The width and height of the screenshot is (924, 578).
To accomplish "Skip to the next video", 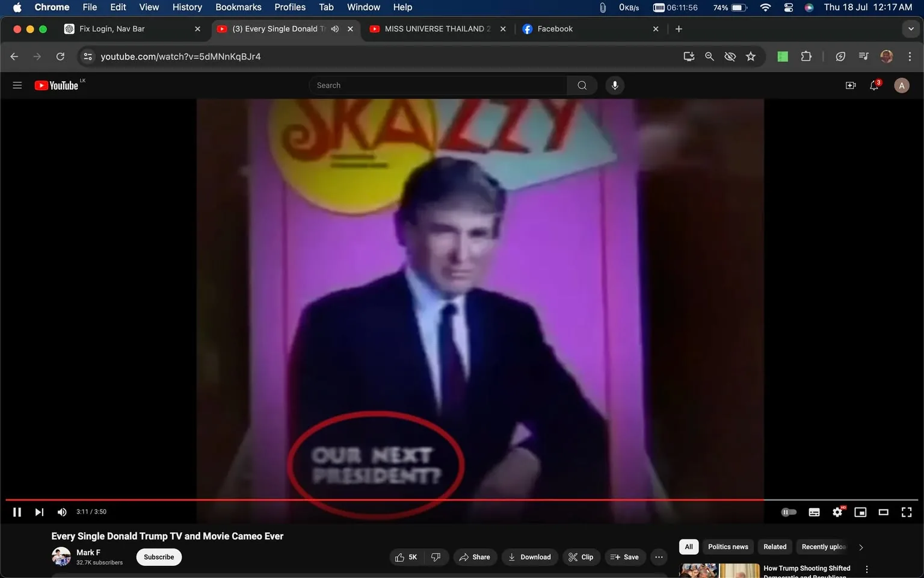I will [39, 512].
